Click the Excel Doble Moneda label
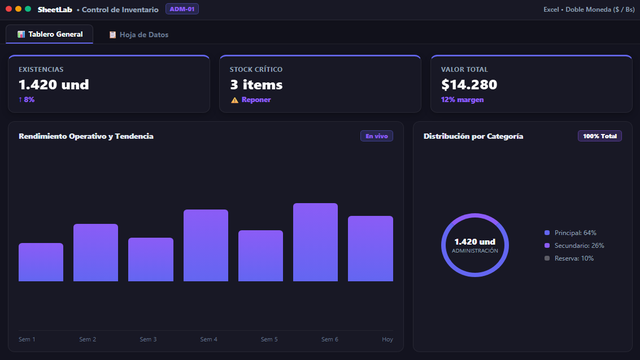The width and height of the screenshot is (640, 360). pos(589,9)
